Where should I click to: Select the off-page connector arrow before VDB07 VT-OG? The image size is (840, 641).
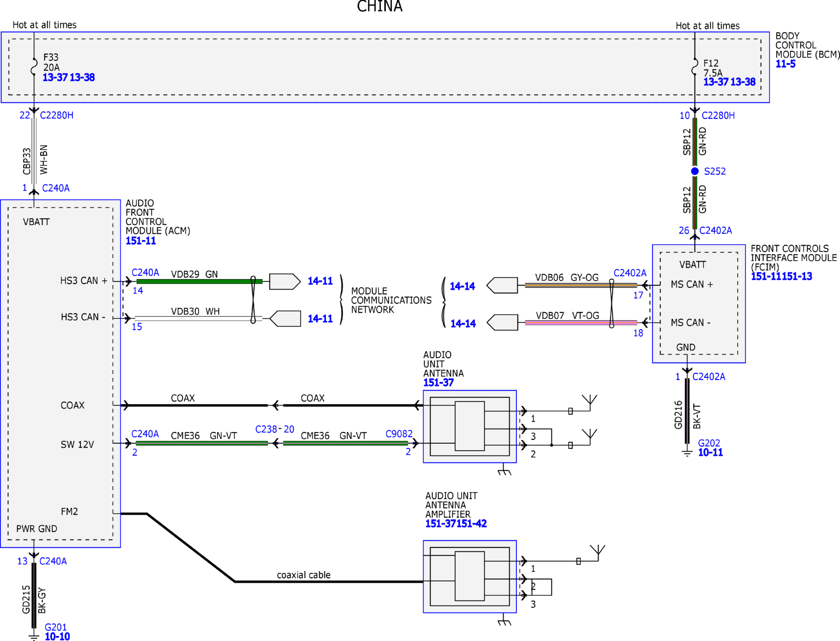[x=502, y=322]
